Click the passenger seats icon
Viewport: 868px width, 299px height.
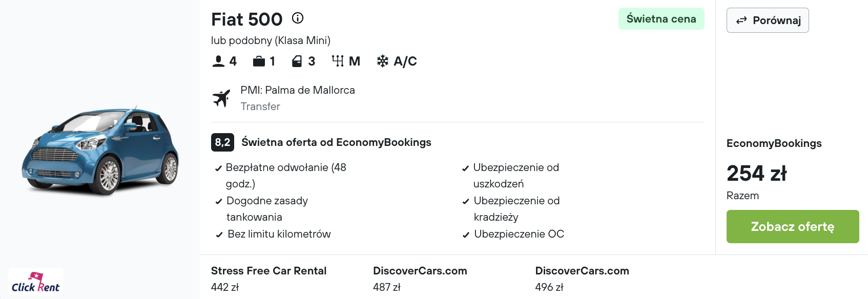pos(218,61)
